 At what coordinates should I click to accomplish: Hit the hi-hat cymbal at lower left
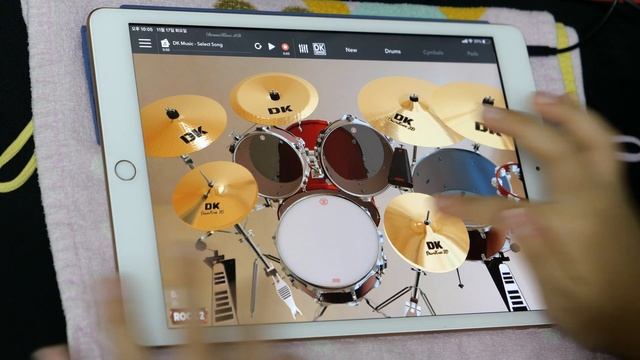[214, 195]
